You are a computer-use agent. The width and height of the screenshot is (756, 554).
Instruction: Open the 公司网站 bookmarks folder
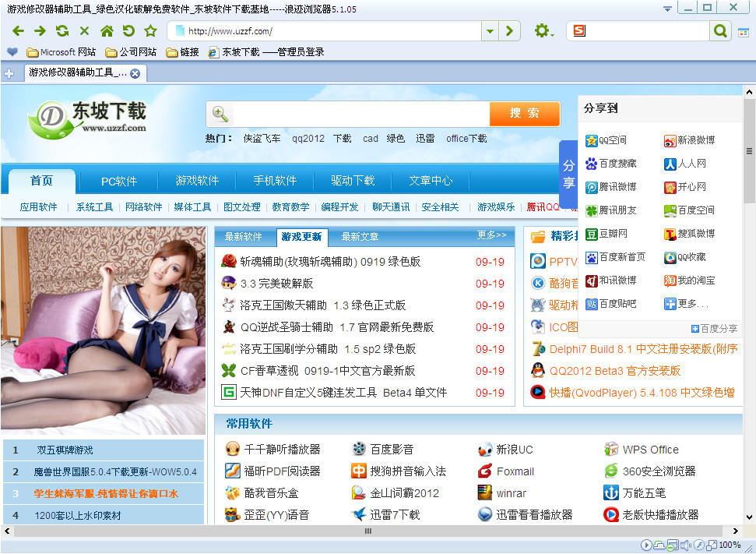pos(131,51)
